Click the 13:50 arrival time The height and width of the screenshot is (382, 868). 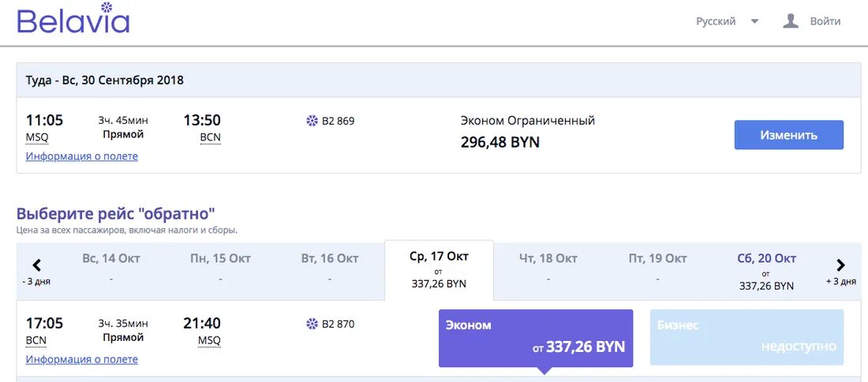[x=202, y=120]
